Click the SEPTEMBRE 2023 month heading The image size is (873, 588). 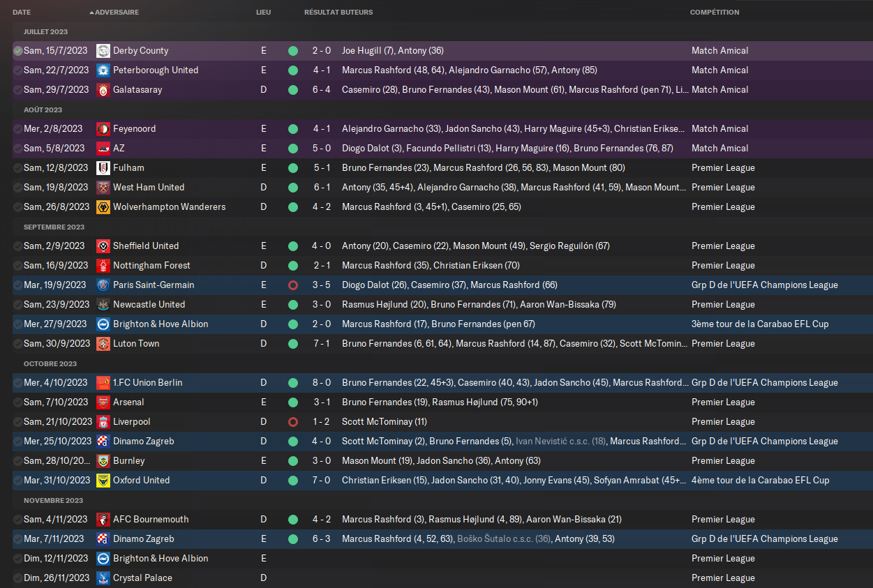(54, 227)
